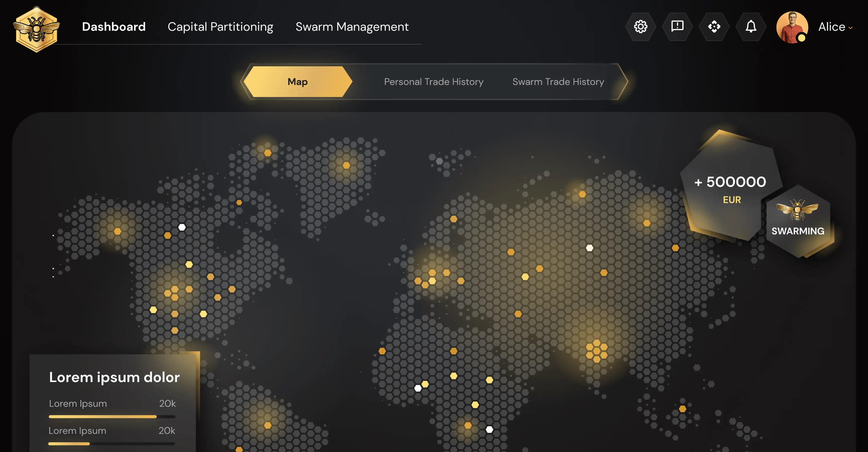Click the yellow status dot on avatar
Image resolution: width=868 pixels, height=452 pixels.
pos(802,38)
